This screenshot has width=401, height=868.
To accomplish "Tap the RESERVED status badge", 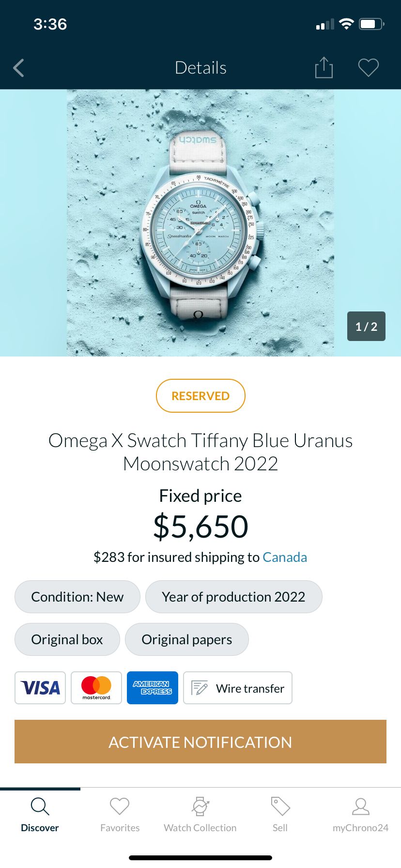I will point(200,396).
